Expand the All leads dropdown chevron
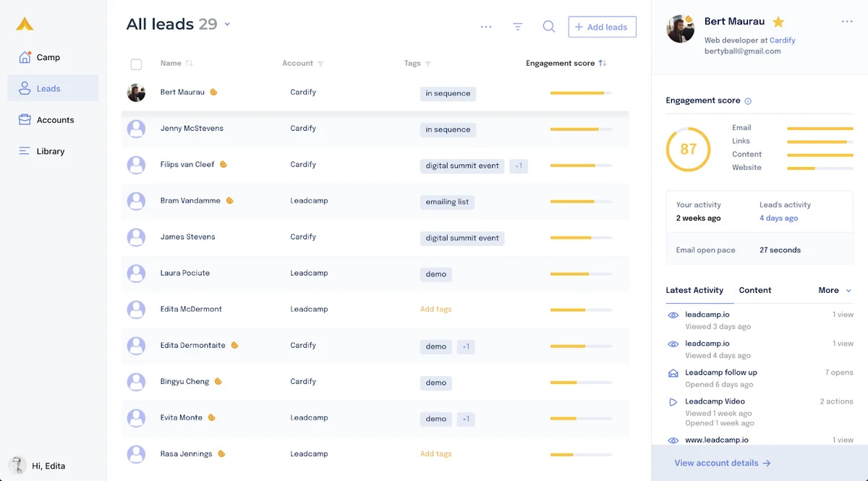868x481 pixels. [227, 25]
